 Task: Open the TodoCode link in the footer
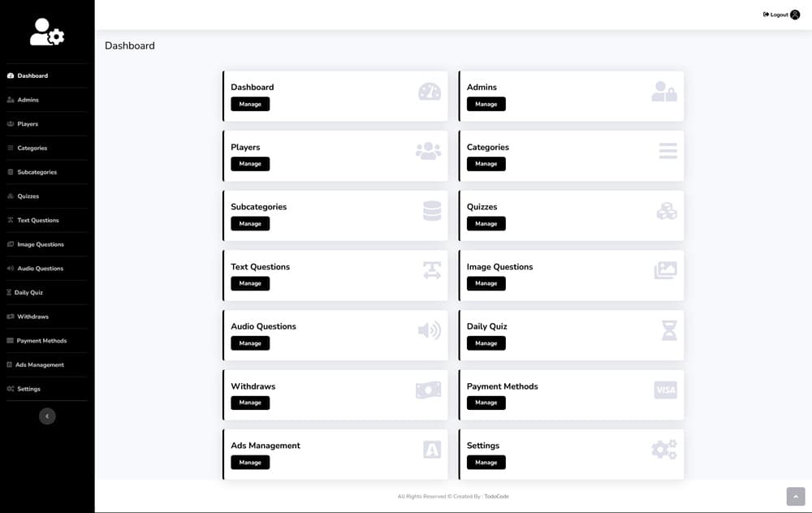[496, 496]
